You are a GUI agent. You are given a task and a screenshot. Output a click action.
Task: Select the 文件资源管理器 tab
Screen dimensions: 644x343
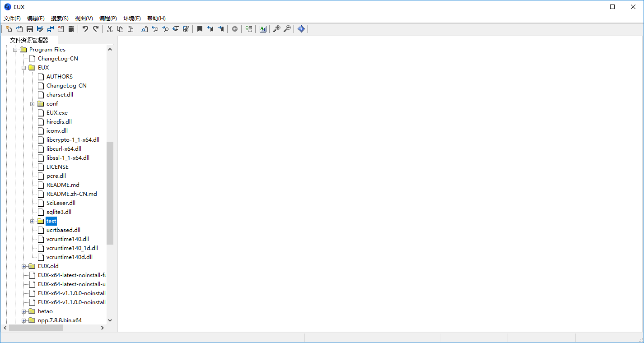click(x=29, y=40)
